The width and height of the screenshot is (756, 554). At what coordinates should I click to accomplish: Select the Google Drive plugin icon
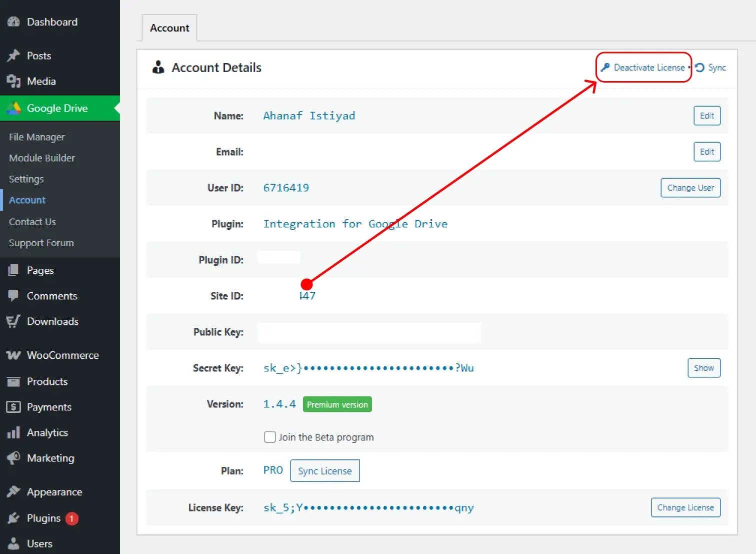click(13, 108)
